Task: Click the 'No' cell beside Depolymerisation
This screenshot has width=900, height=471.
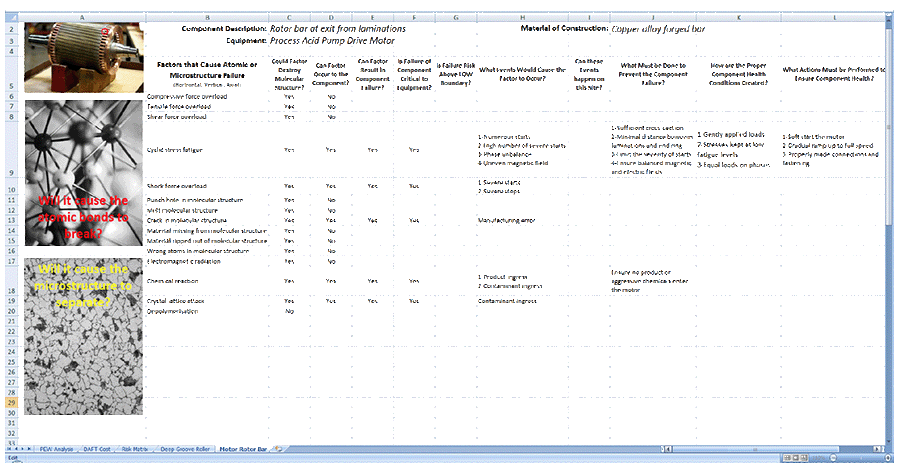Action: (289, 312)
